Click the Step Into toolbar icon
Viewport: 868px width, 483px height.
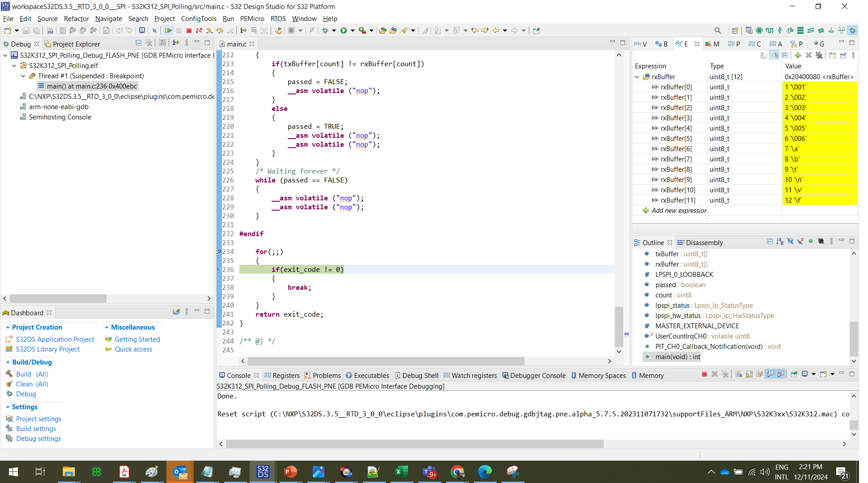coord(209,30)
